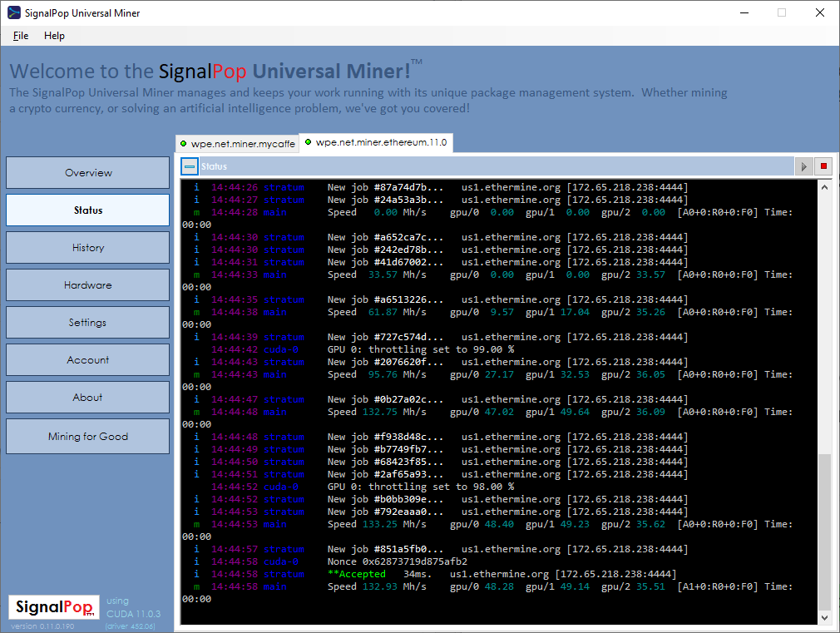
Task: Click the scroll down arrow of the log
Action: (x=824, y=618)
